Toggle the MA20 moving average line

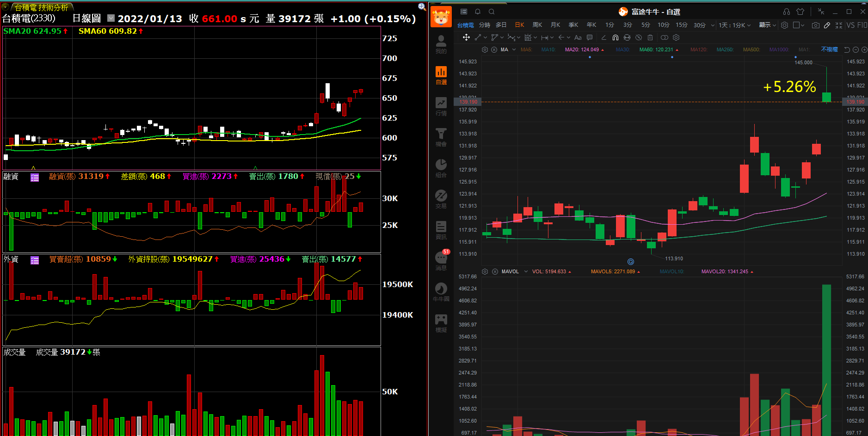click(x=585, y=49)
